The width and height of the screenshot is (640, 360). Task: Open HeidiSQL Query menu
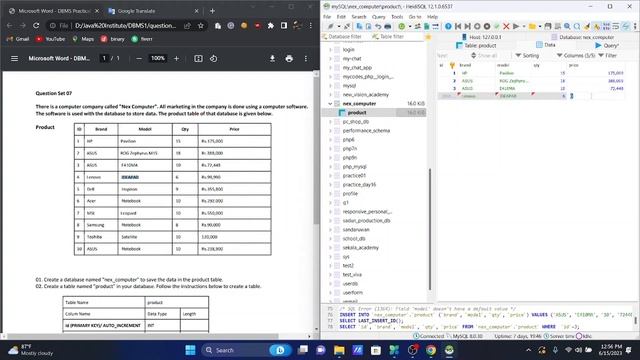point(378,17)
